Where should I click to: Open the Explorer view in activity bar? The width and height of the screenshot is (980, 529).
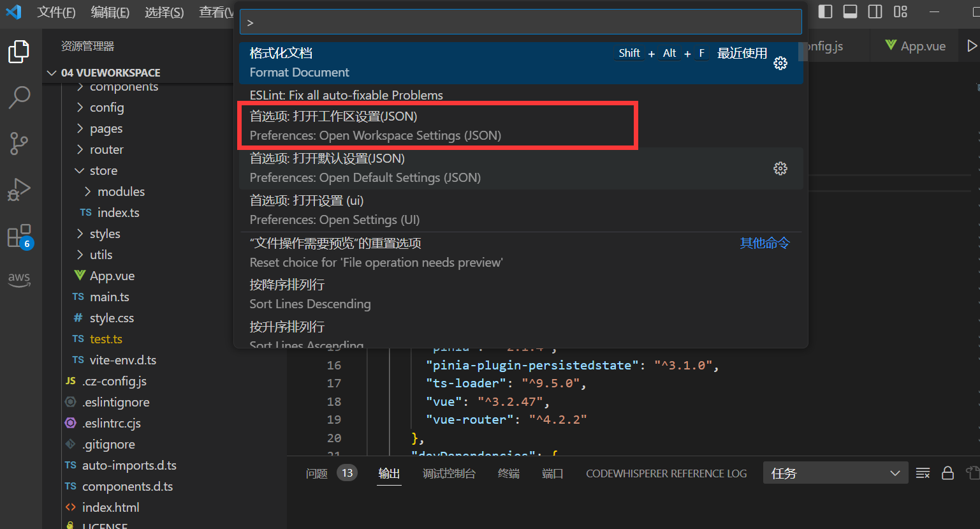(19, 52)
